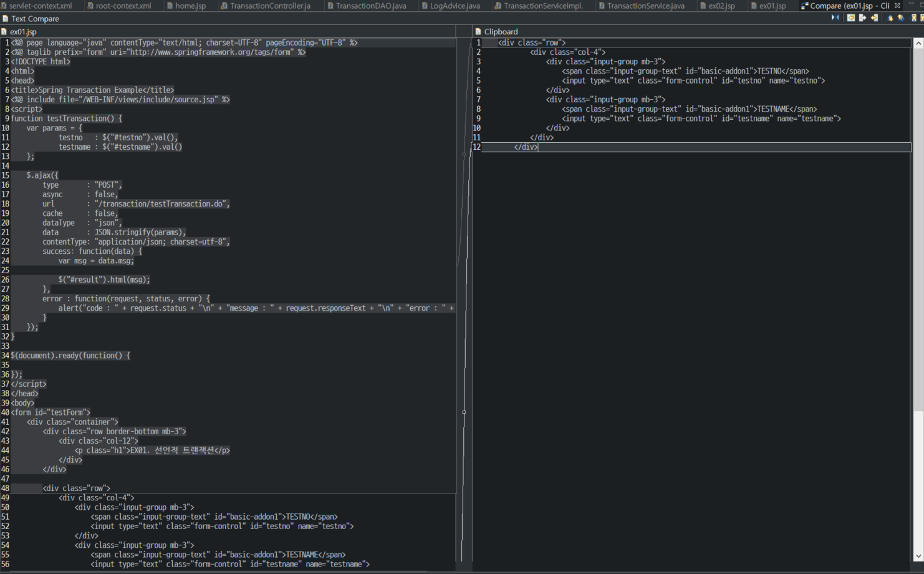Screen dimensions: 924x574
Task: Click the '$.ajax({' line in ex01.jsp
Action: (x=42, y=175)
